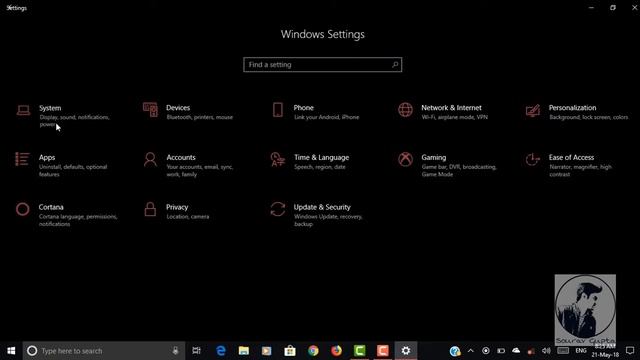
Task: Open Microsoft Store from the taskbar
Action: click(x=290, y=351)
